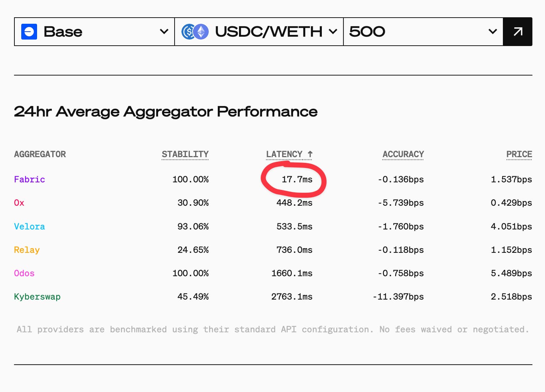
Task: Click the Odos aggregator link
Action: [24, 273]
